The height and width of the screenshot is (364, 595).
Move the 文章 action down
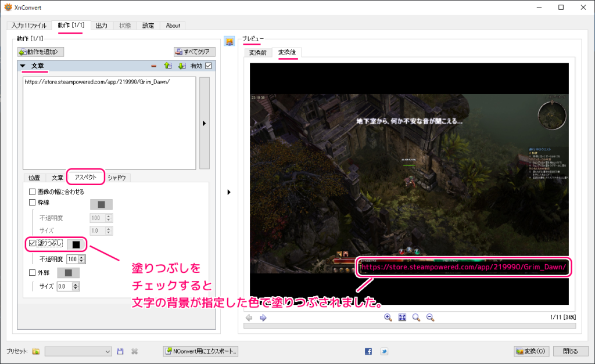181,66
